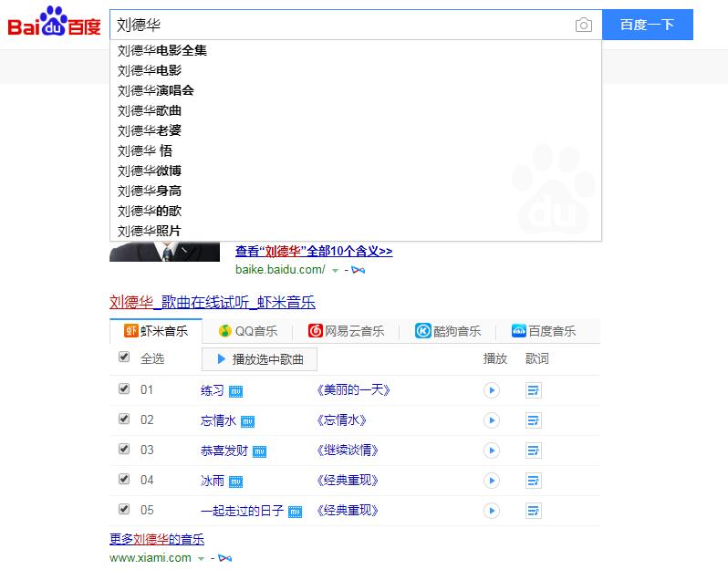Image resolution: width=728 pixels, height=580 pixels.
Task: Open lyrics for song 练习
Action: pos(534,390)
